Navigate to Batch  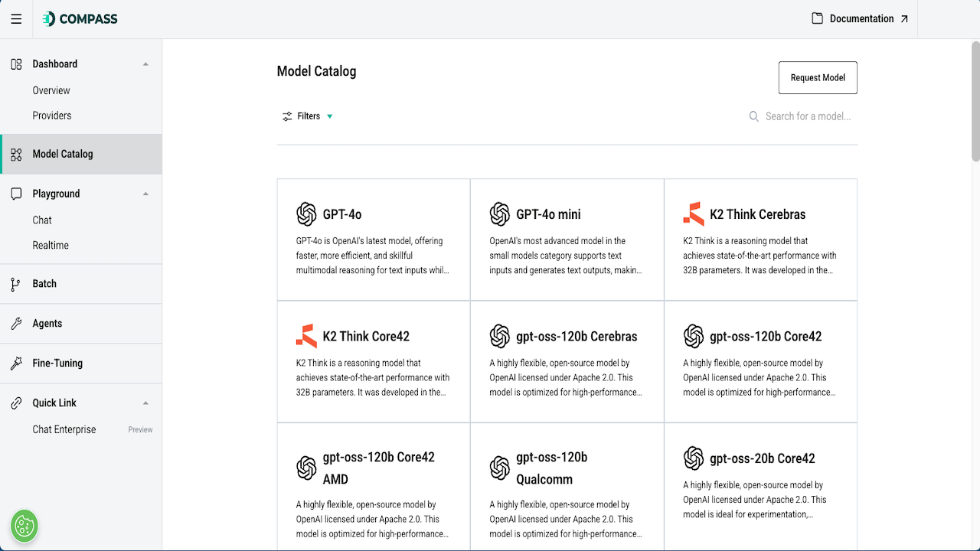[81, 284]
